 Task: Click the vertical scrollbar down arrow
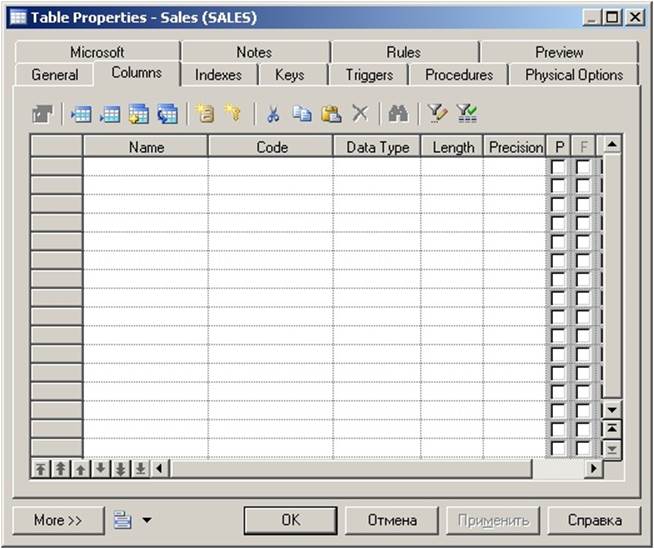612,410
